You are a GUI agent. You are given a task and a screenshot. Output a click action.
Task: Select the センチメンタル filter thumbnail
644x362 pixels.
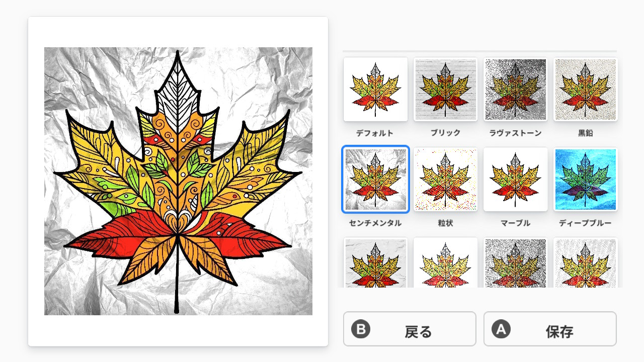tap(375, 179)
